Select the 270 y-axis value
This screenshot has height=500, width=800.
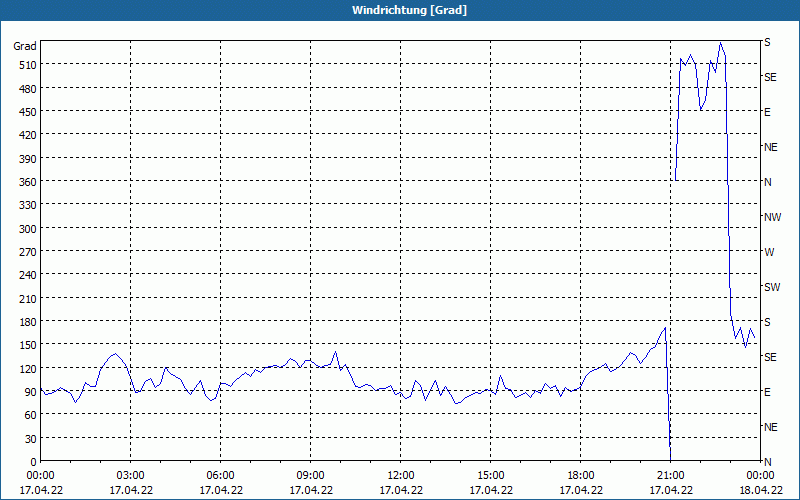pos(28,252)
